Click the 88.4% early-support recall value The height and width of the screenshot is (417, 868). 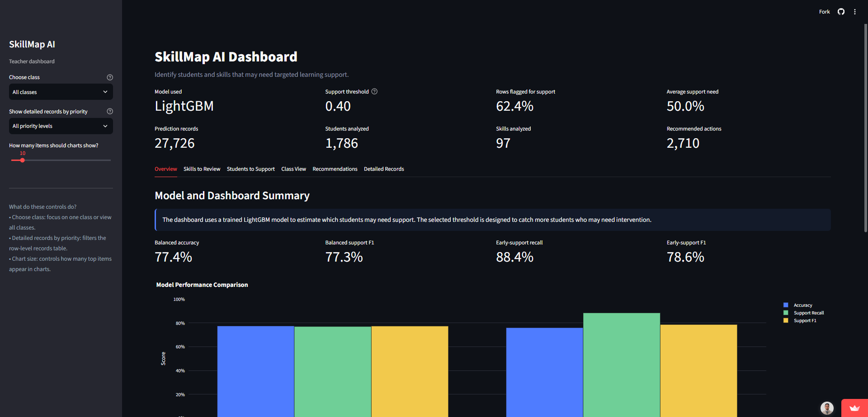coord(514,257)
